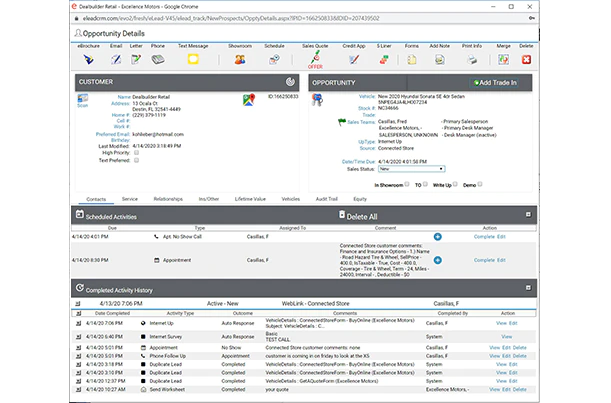Check the Demo box
The width and height of the screenshot is (611, 403).
pyautogui.click(x=480, y=184)
